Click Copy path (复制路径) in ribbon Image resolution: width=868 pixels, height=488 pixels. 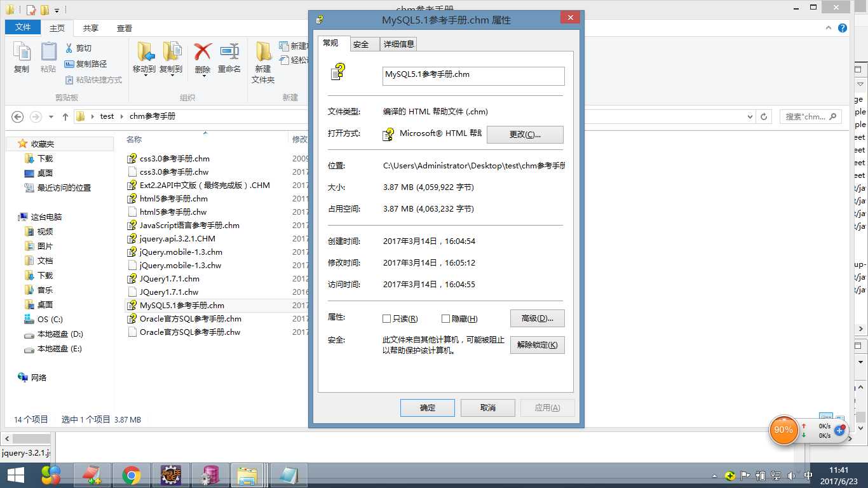[86, 64]
